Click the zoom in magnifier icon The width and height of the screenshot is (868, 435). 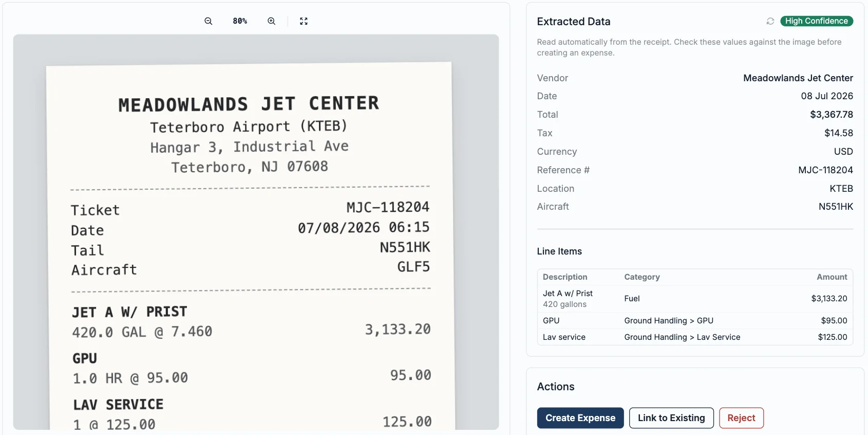(271, 21)
